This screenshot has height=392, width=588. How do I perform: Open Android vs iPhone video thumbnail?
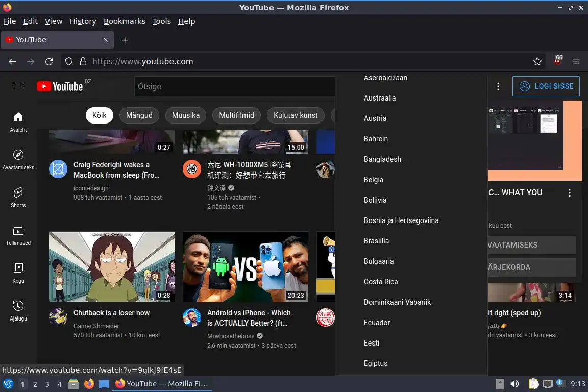pyautogui.click(x=246, y=267)
